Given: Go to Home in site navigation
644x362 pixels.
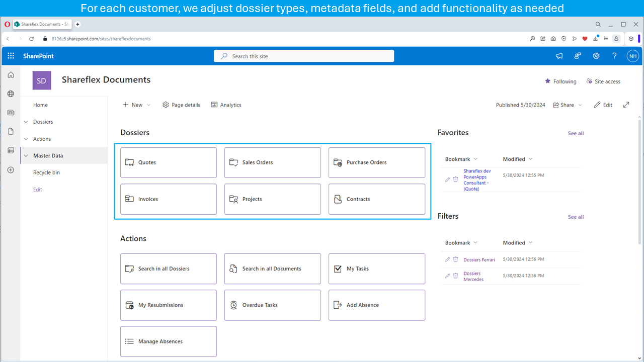Looking at the screenshot, I should click(40, 105).
